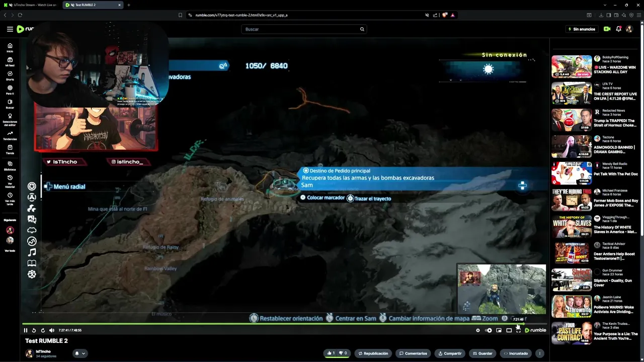The width and height of the screenshot is (644, 362).
Task: Click the IsTincho channel avatar
Action: click(29, 353)
